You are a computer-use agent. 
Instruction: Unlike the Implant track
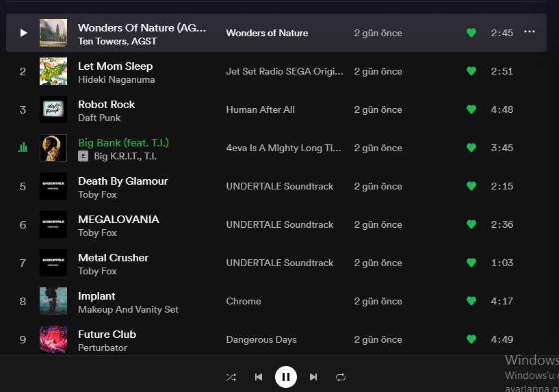(471, 301)
